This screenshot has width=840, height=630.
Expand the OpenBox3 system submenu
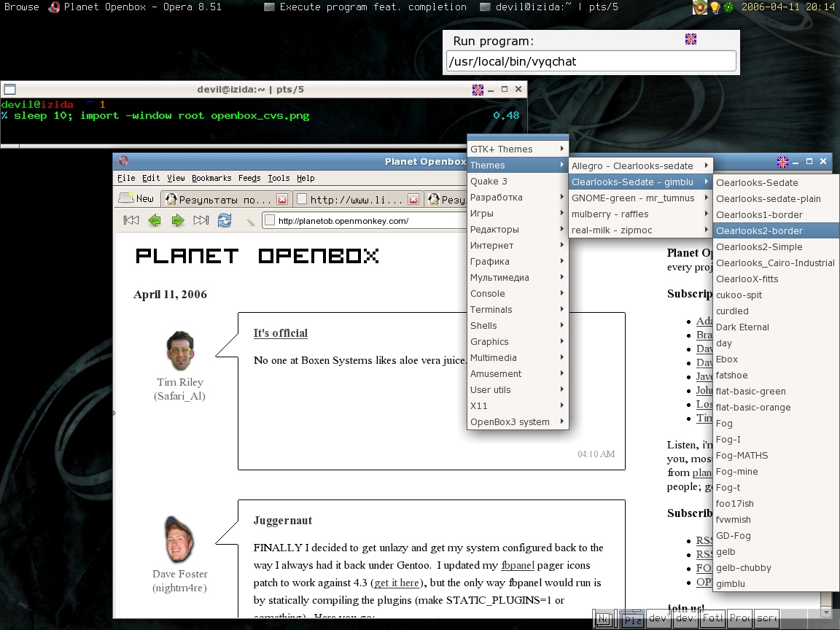(518, 422)
